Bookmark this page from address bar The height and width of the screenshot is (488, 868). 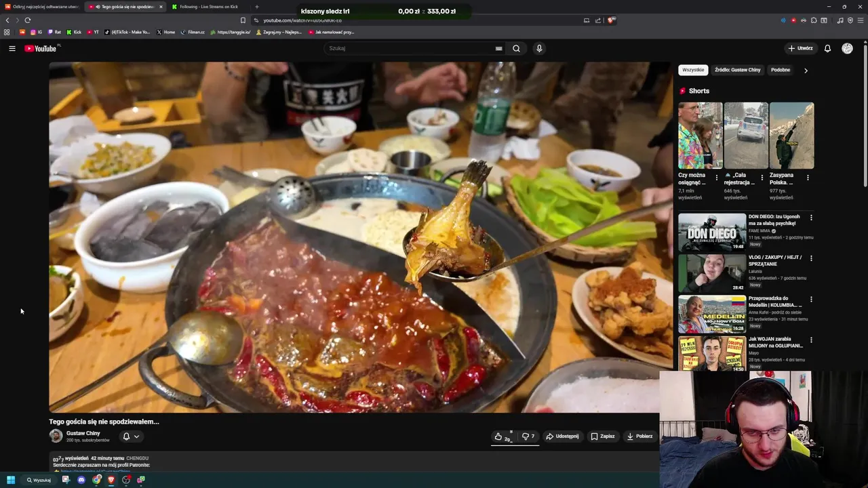[243, 20]
